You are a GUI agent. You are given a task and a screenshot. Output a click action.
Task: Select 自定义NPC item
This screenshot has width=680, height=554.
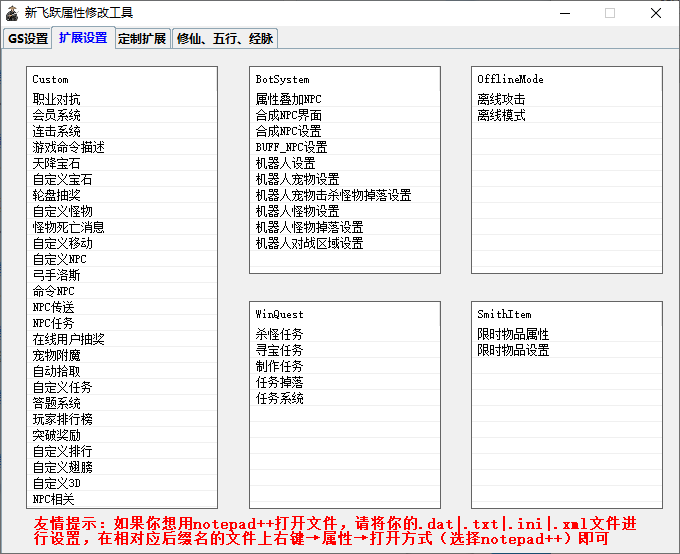(x=60, y=259)
